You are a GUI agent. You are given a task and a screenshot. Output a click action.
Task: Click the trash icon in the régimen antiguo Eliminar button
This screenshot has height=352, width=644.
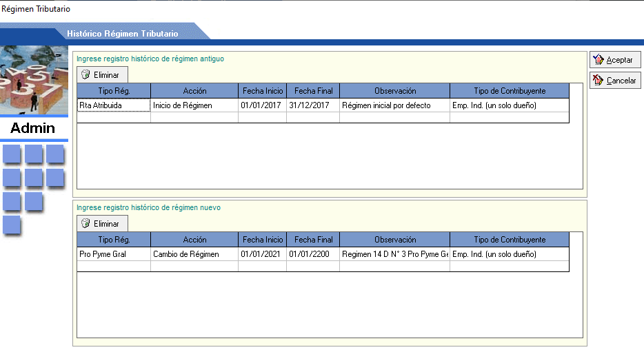[x=85, y=74]
